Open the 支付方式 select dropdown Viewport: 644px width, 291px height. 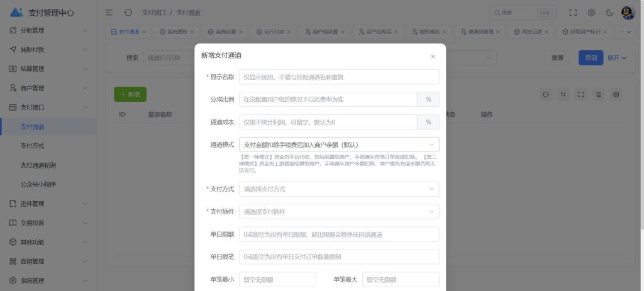tap(339, 189)
